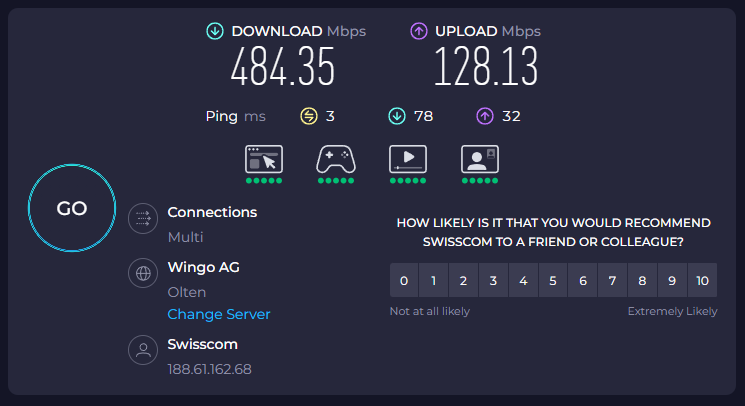Choose rating 8 on the survey
The width and height of the screenshot is (745, 406).
642,281
